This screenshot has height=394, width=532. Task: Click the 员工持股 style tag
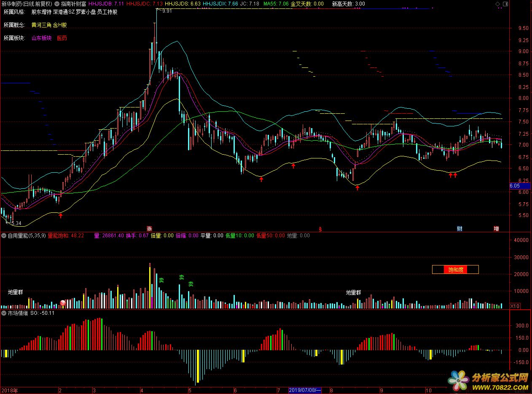point(107,12)
